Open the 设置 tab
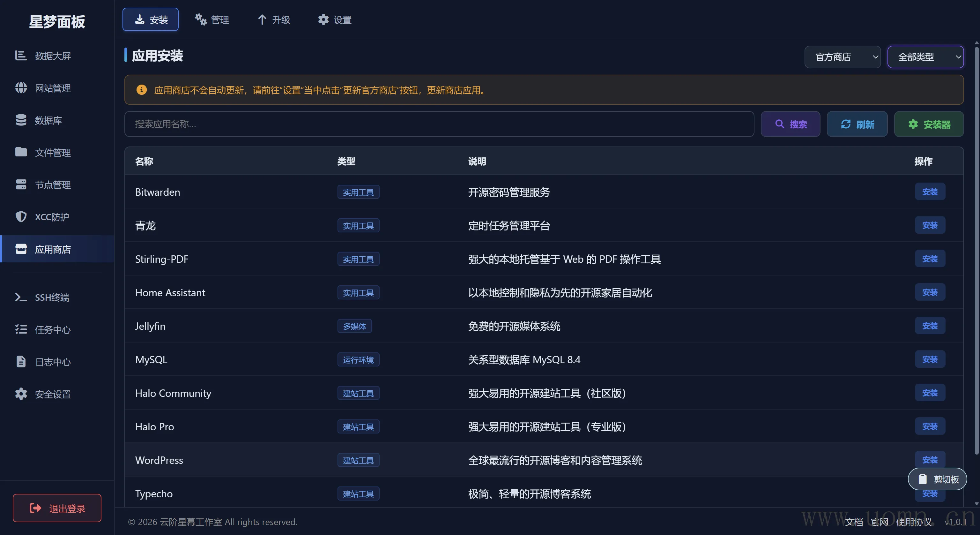 (335, 20)
